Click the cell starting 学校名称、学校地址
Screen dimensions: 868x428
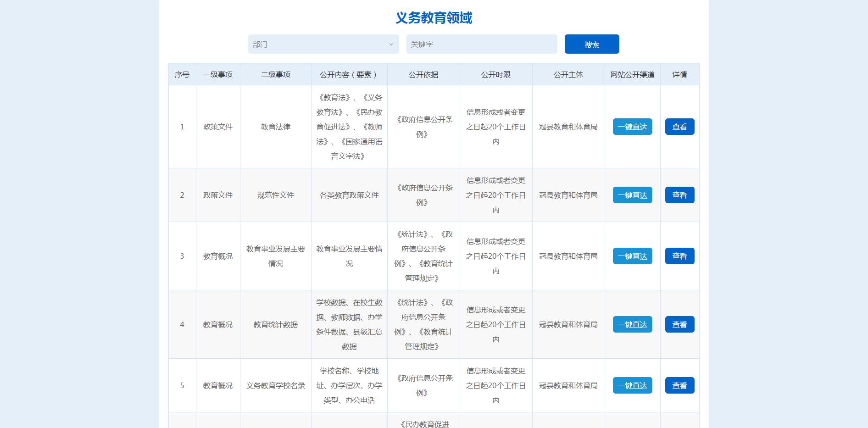pyautogui.click(x=350, y=385)
